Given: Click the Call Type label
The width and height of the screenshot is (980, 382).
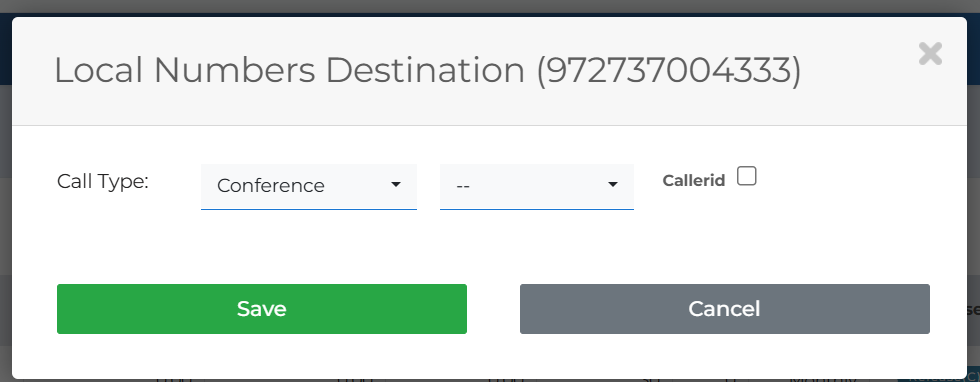Looking at the screenshot, I should click(103, 181).
